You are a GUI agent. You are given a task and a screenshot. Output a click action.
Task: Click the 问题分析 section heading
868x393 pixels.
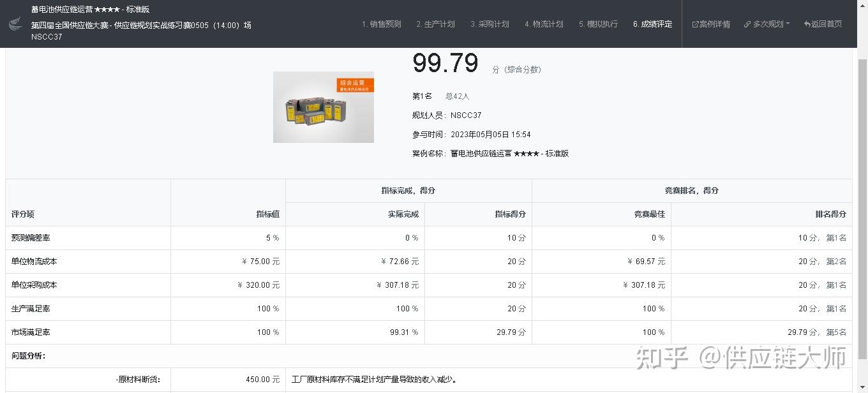29,356
